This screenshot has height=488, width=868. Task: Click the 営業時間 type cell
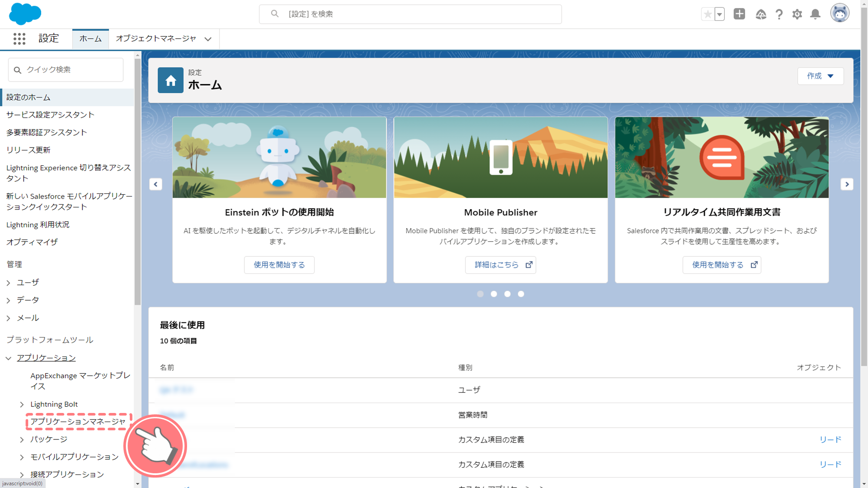click(x=473, y=415)
